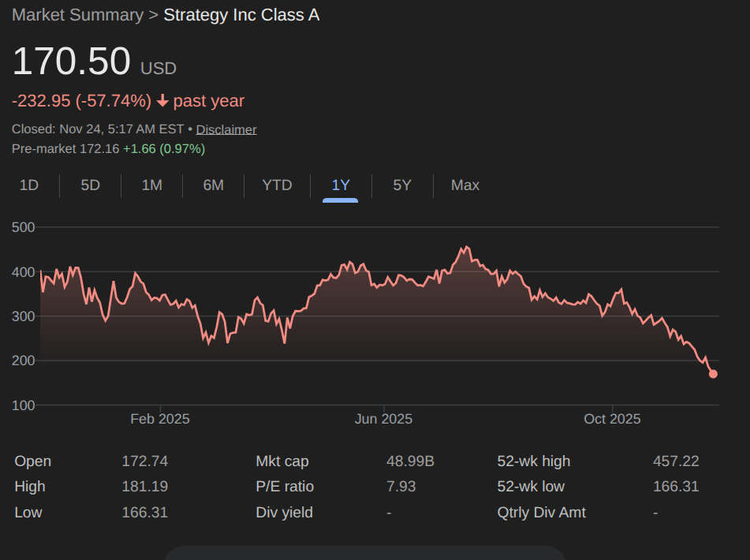The height and width of the screenshot is (560, 750).
Task: Click the Oct 2025 axis label
Action: (612, 419)
